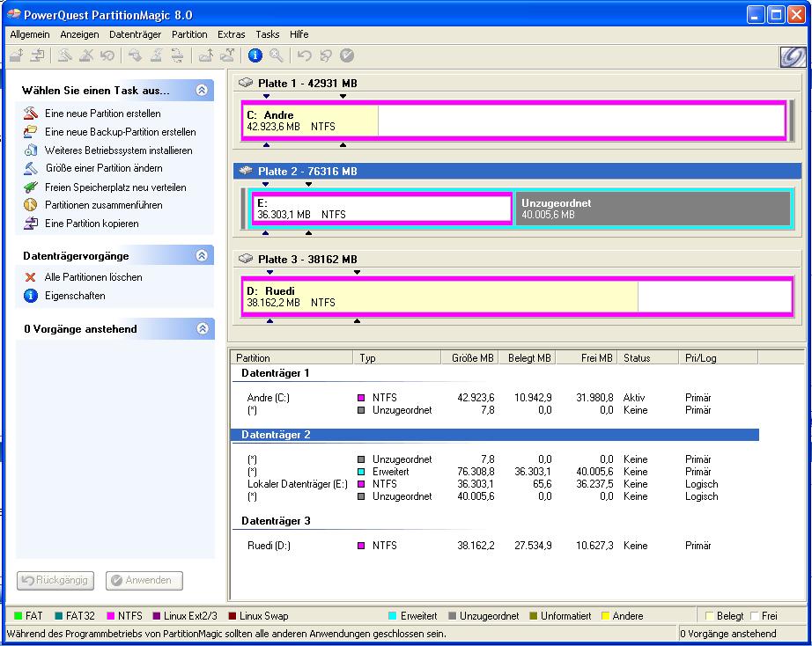Open the Tasks menu

point(267,34)
